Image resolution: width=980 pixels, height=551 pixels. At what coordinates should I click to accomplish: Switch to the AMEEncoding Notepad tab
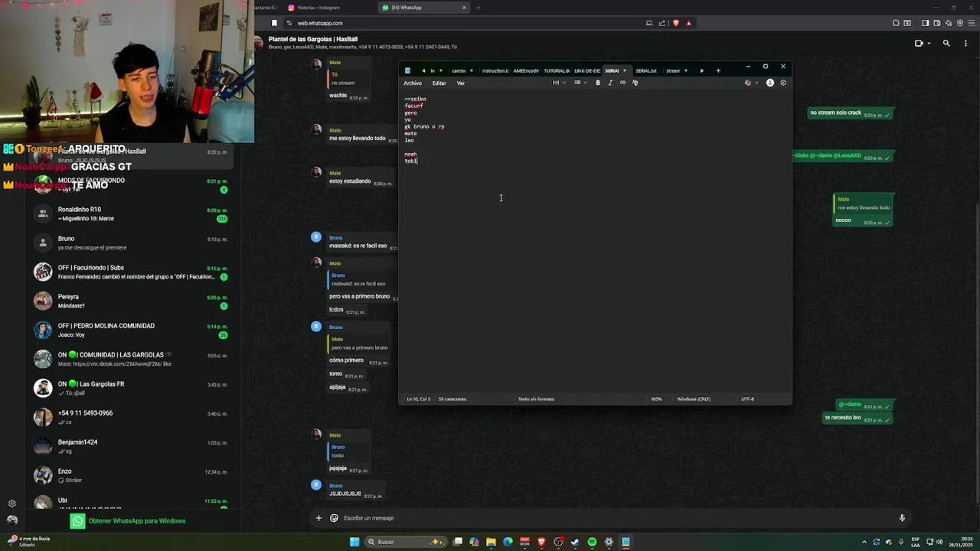coord(526,70)
